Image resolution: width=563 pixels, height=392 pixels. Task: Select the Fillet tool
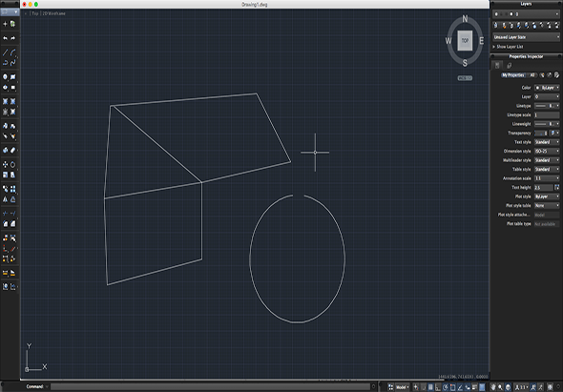click(5, 223)
